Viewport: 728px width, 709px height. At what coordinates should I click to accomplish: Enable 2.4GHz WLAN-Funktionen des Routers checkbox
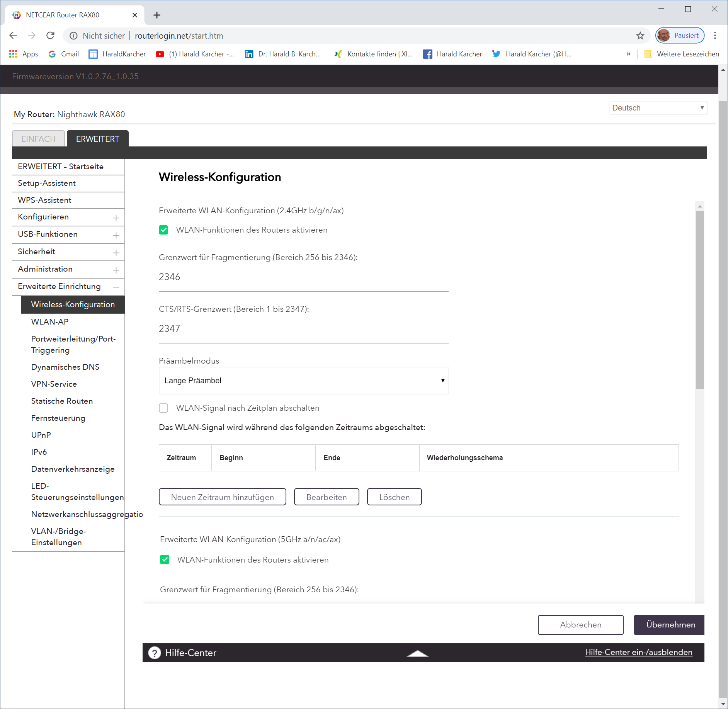pos(163,230)
